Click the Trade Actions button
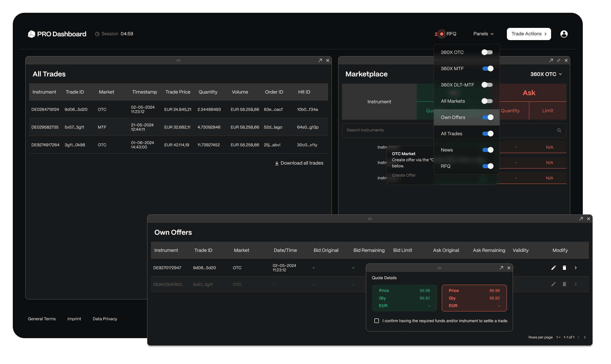This screenshot has height=364, width=611. pos(529,34)
